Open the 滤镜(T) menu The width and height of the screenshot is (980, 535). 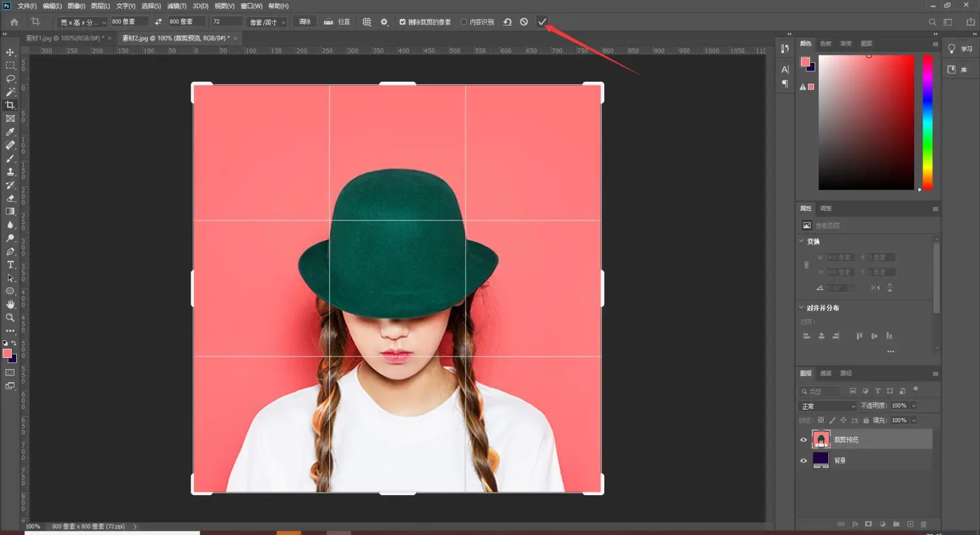pyautogui.click(x=176, y=6)
